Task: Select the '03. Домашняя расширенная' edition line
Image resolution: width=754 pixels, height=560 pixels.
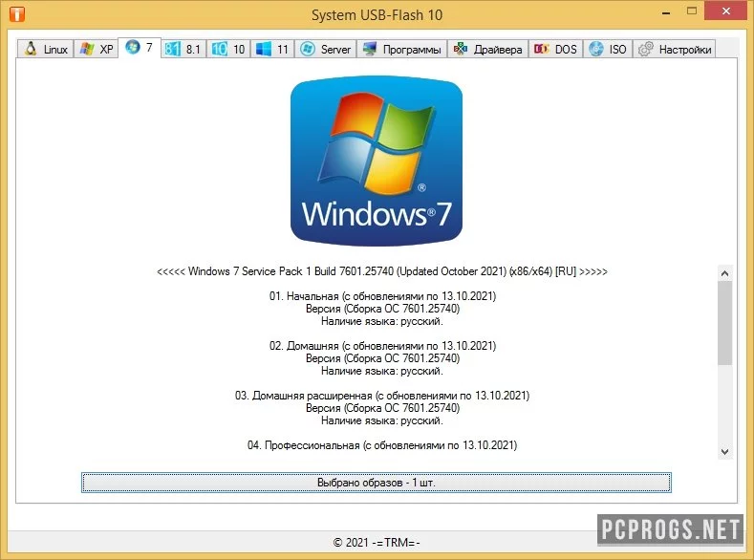Action: click(382, 396)
